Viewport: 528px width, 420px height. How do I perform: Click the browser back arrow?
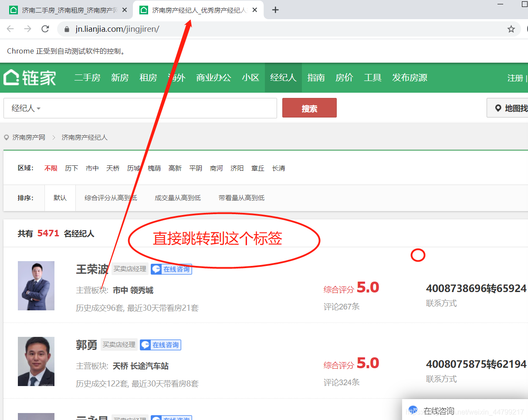pyautogui.click(x=10, y=29)
